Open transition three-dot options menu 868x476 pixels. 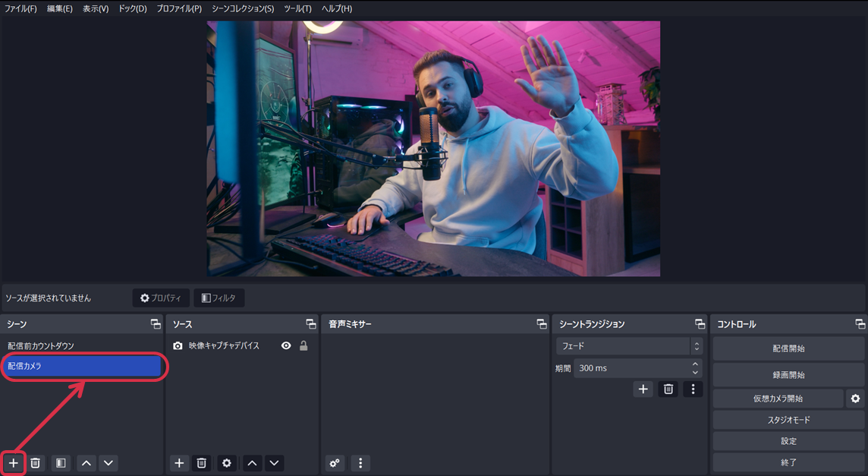[x=692, y=389]
